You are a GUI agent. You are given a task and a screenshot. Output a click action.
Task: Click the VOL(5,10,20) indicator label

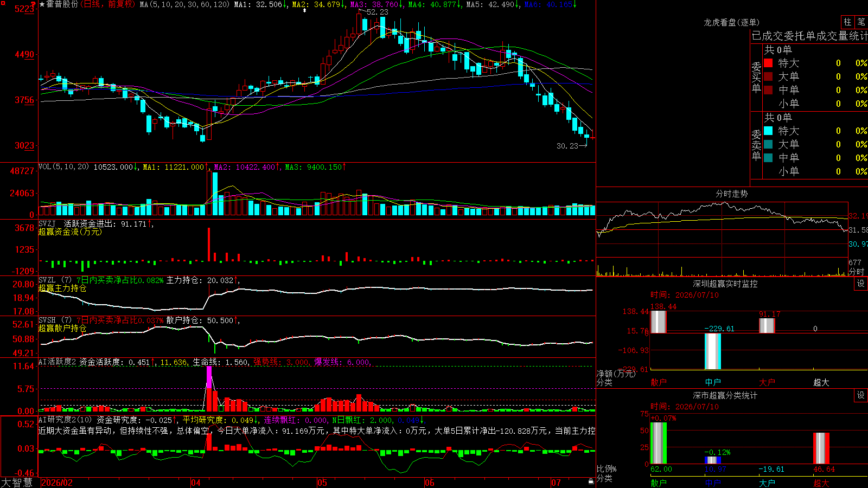click(x=64, y=166)
